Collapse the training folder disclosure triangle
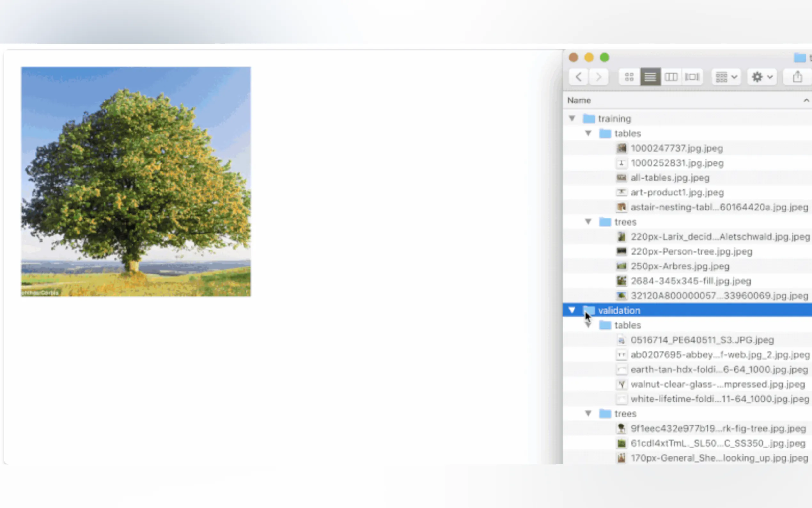Screen dimensions: 812x508 572,118
